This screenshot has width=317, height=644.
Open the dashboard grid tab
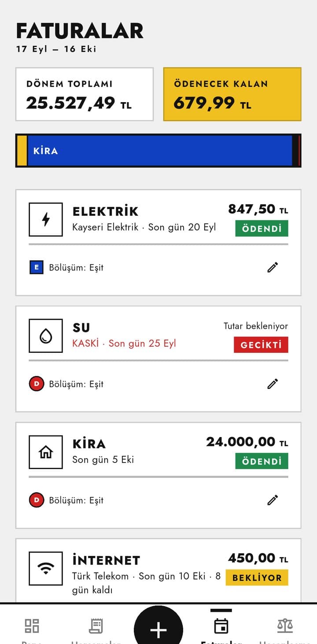tap(32, 629)
